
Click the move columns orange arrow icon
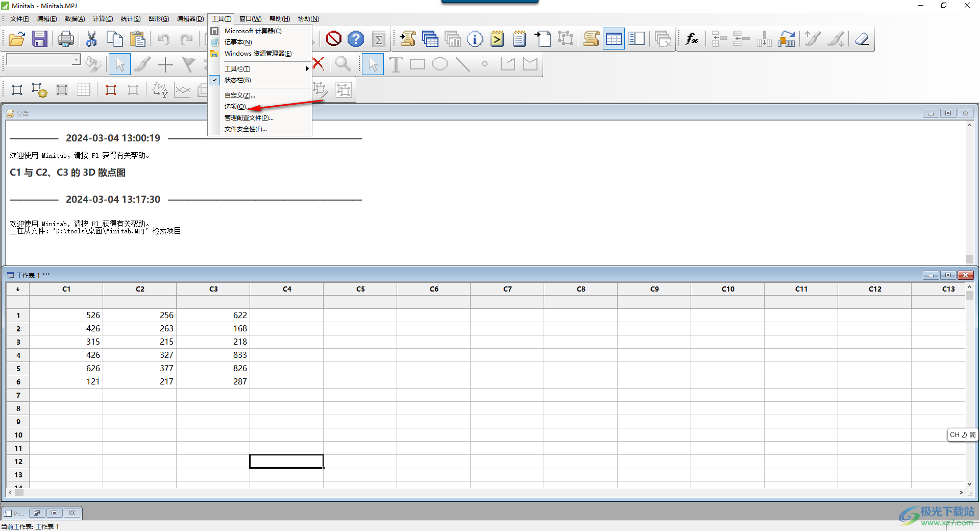click(787, 39)
